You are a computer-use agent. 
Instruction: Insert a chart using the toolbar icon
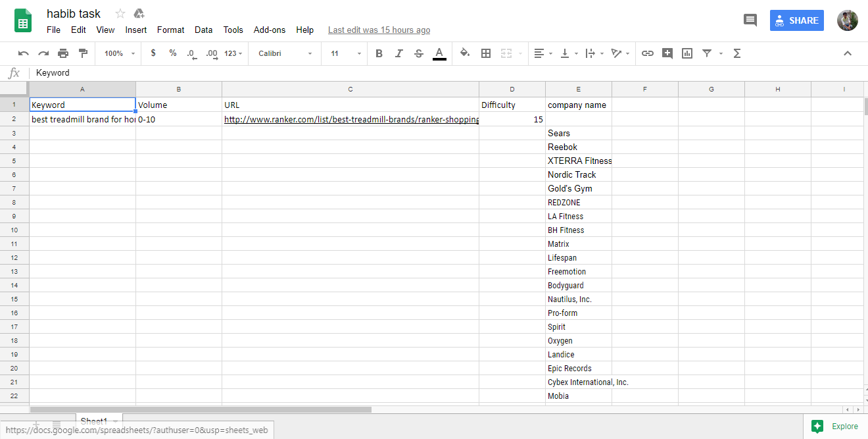[687, 53]
